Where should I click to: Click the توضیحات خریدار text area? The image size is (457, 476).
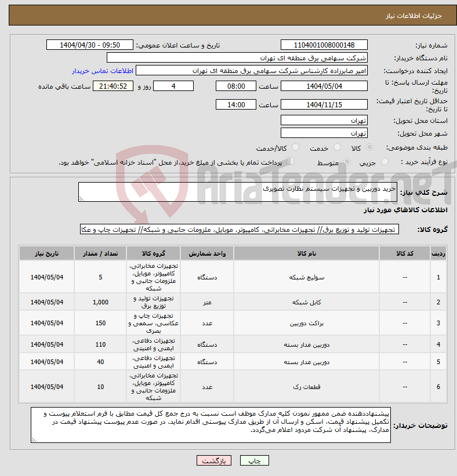(211, 425)
